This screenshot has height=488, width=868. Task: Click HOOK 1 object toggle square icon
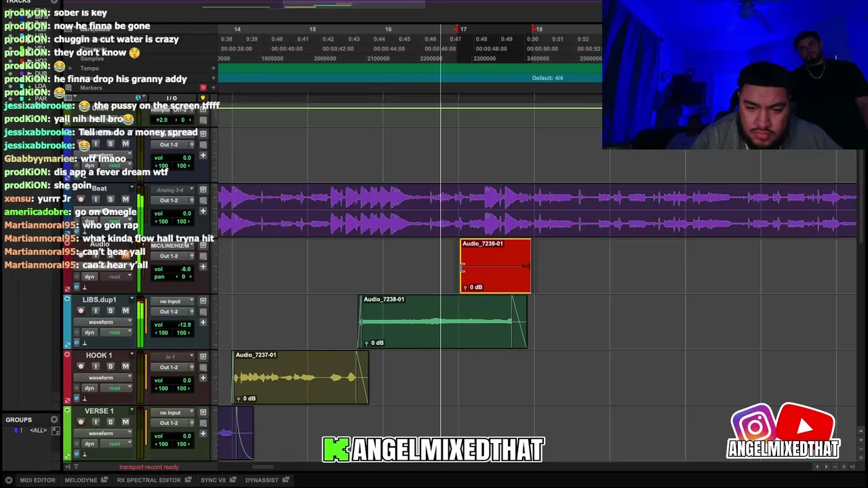(203, 357)
